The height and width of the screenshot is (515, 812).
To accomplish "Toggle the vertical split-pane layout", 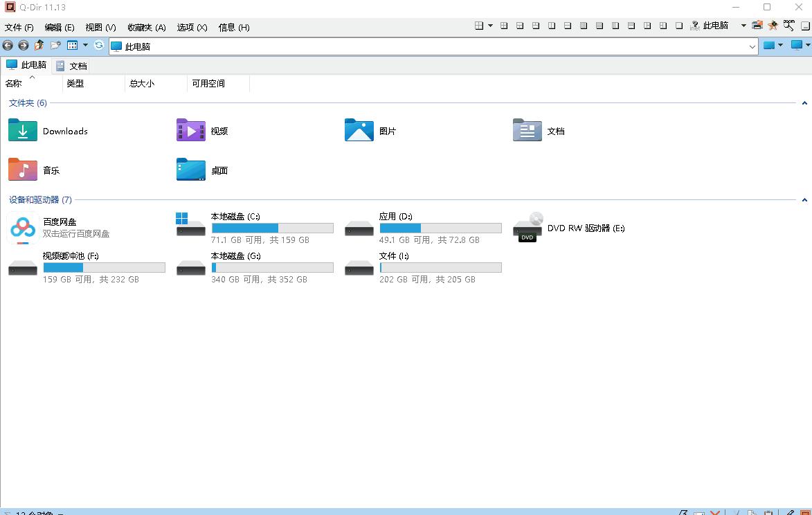I will click(551, 25).
